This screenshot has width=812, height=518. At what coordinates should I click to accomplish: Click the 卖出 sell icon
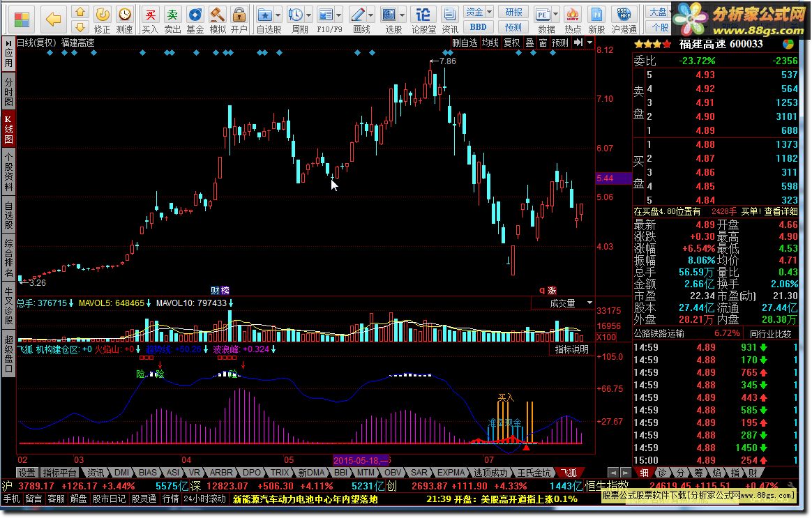point(172,20)
